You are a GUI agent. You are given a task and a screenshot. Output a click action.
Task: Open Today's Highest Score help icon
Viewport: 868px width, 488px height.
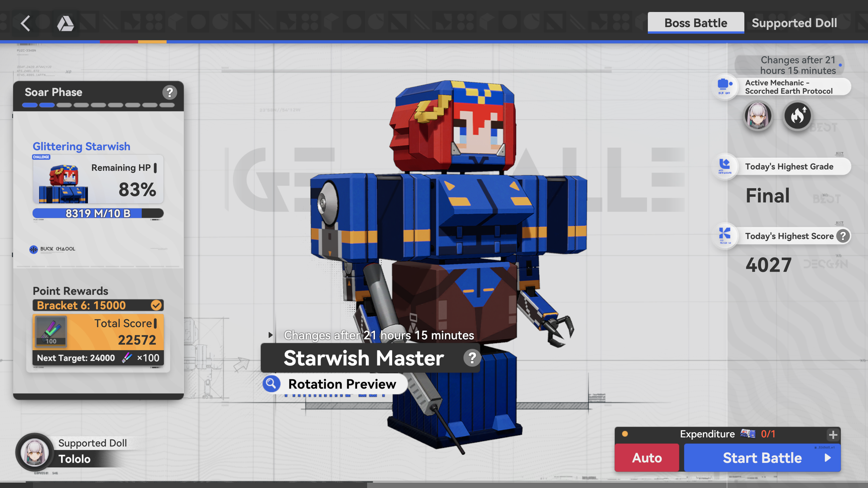pos(843,236)
